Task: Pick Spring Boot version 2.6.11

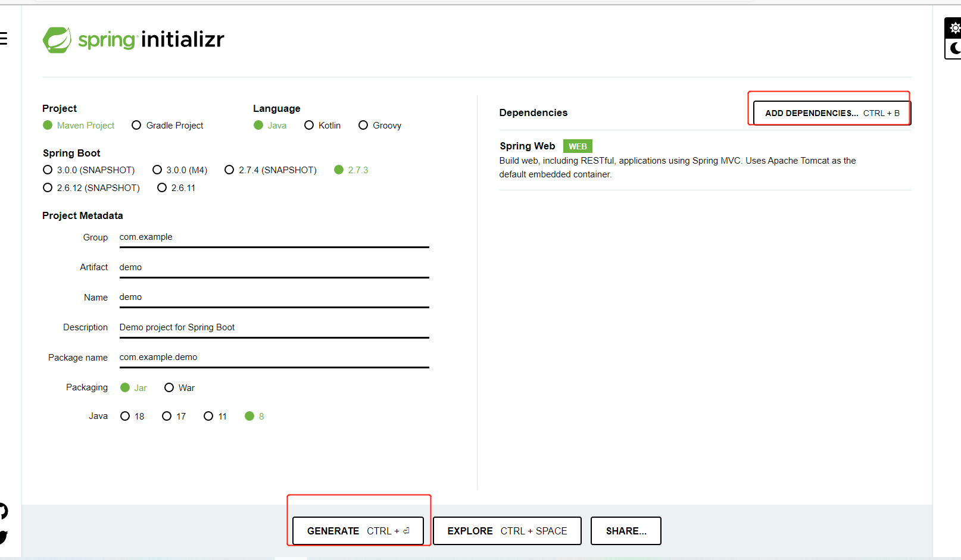Action: pos(162,188)
